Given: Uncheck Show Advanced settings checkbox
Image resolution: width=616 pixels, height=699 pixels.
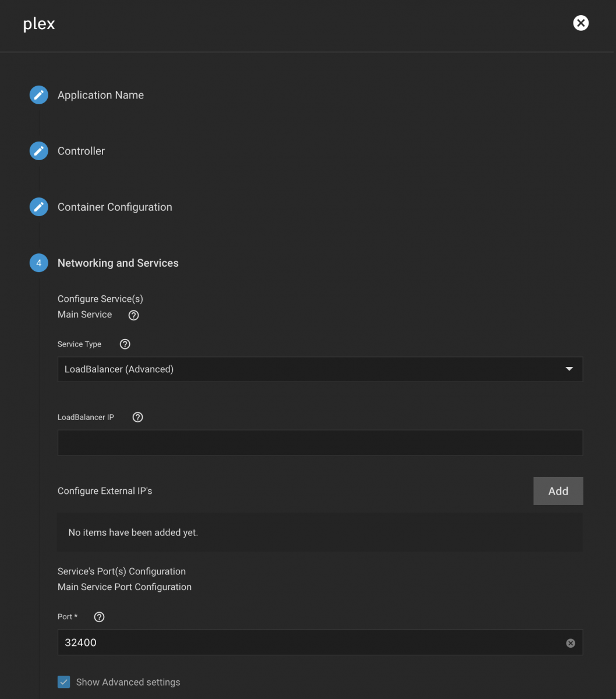Looking at the screenshot, I should pos(64,682).
